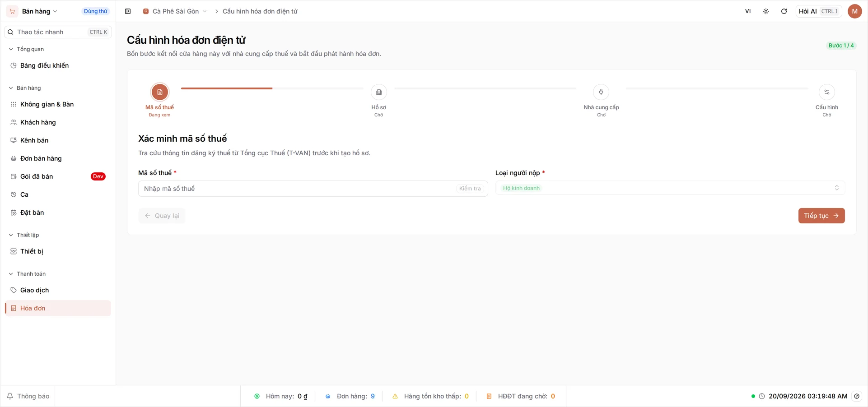Open the Loại người nộp dropdown
This screenshot has width=868, height=407.
pos(670,188)
